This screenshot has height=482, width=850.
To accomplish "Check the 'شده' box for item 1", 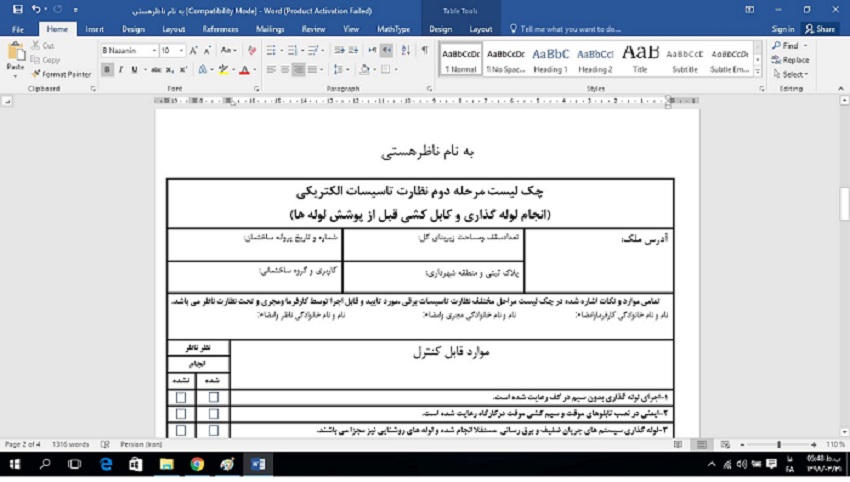I will coord(214,397).
